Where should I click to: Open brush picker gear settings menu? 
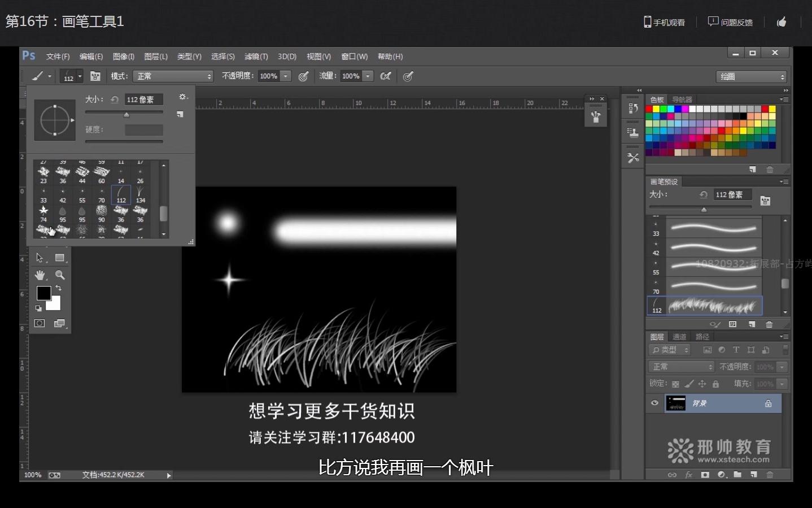click(183, 97)
